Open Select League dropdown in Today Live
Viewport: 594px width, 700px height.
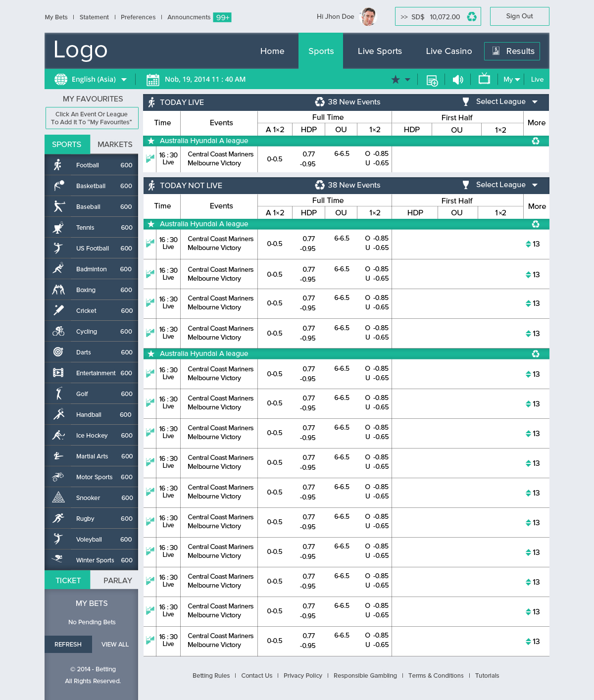506,101
